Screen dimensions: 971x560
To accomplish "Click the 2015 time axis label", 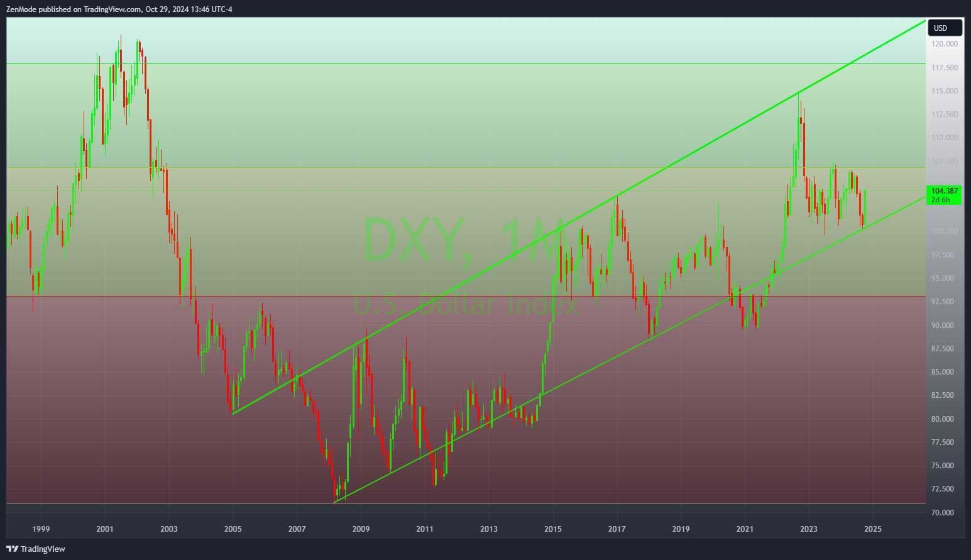I will tap(553, 529).
